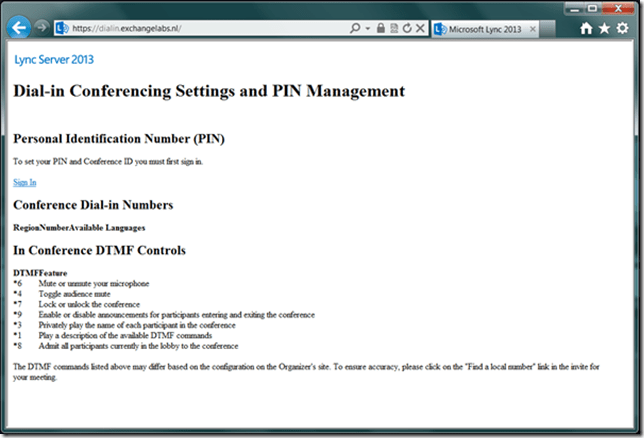Open the address bar search dropdown arrow
This screenshot has height=438, width=644.
point(368,28)
